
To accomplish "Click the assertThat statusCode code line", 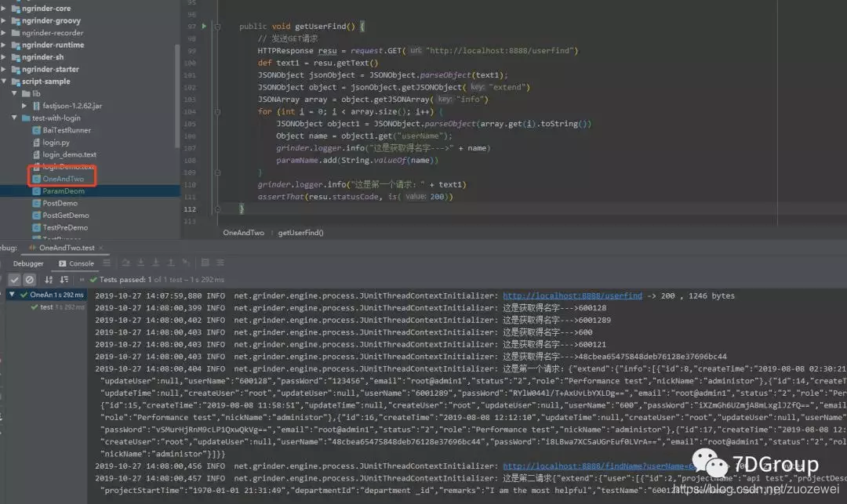I will coord(355,197).
